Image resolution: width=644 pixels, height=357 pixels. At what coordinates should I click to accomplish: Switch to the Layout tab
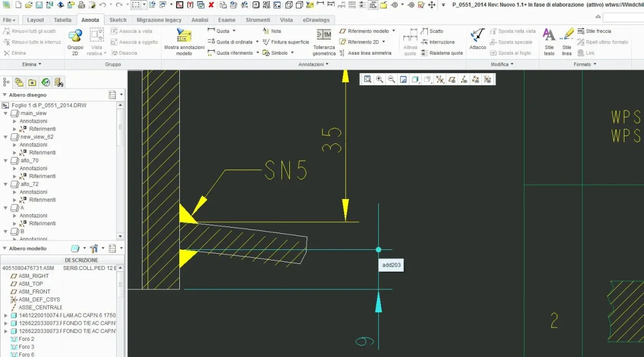35,20
